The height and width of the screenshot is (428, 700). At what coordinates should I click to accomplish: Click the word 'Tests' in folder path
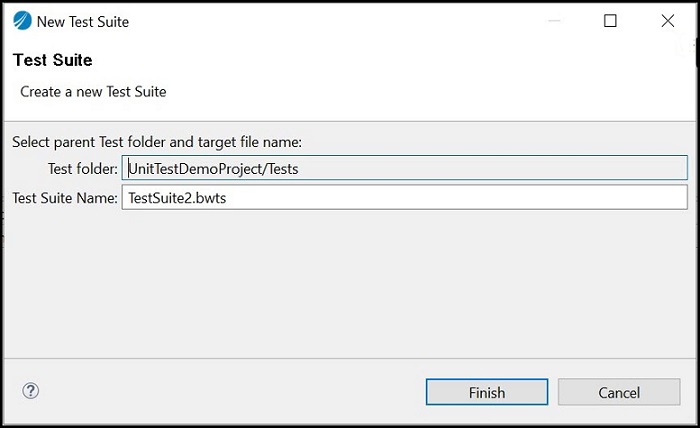click(x=283, y=169)
